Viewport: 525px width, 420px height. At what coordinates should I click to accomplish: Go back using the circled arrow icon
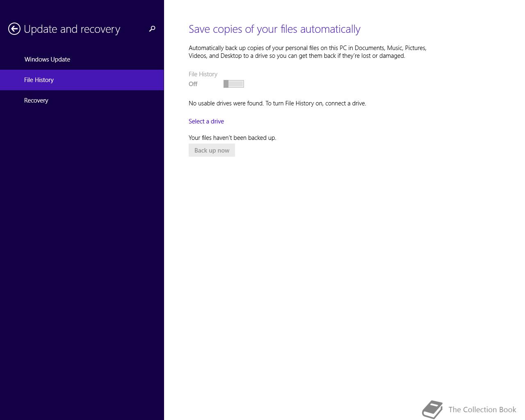(14, 29)
